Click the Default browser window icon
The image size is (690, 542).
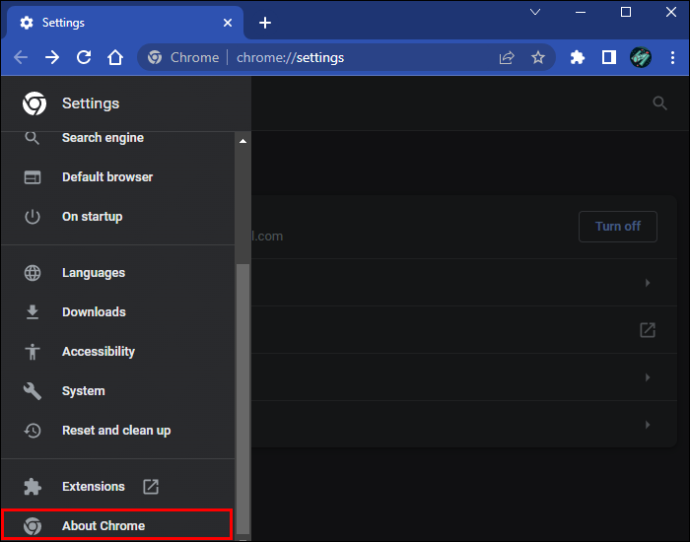[x=32, y=177]
